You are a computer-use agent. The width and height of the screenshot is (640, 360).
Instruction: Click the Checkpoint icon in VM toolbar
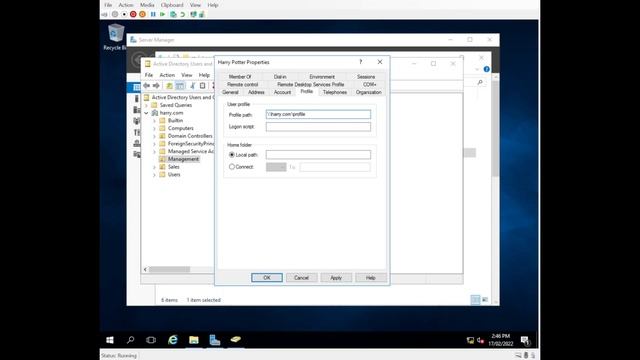[173, 14]
